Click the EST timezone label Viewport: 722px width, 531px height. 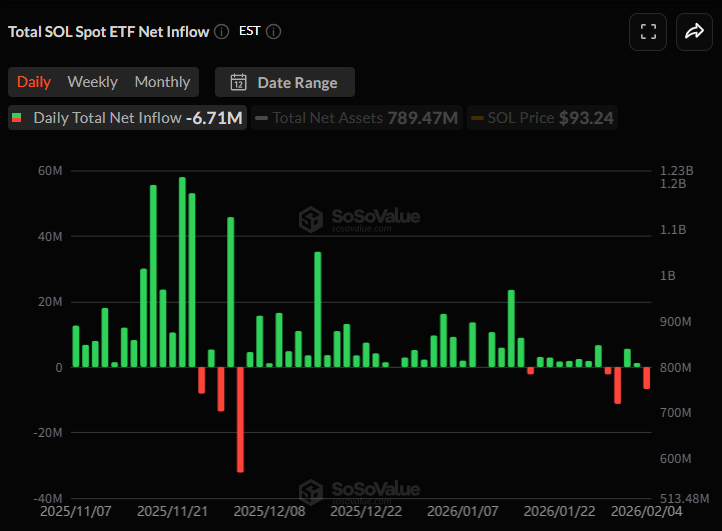click(x=249, y=31)
